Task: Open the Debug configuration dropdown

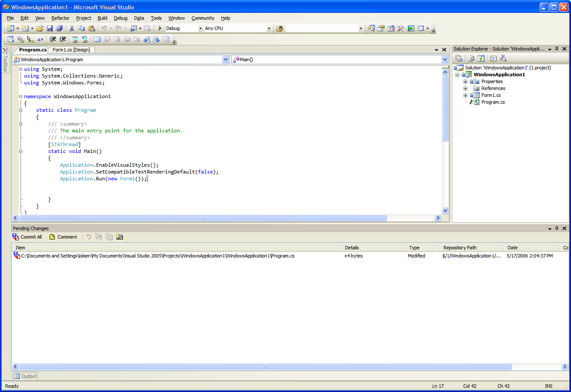Action: pyautogui.click(x=200, y=28)
